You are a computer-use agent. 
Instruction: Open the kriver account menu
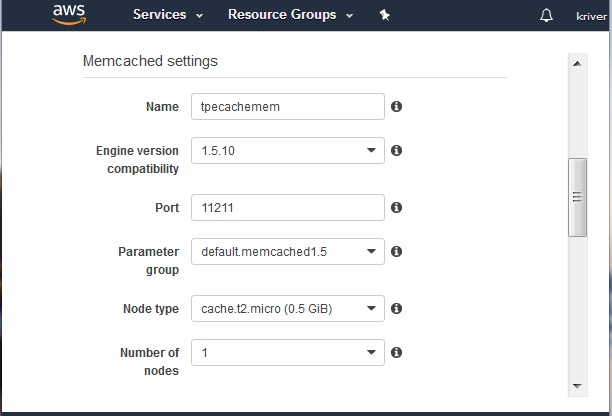(x=592, y=16)
